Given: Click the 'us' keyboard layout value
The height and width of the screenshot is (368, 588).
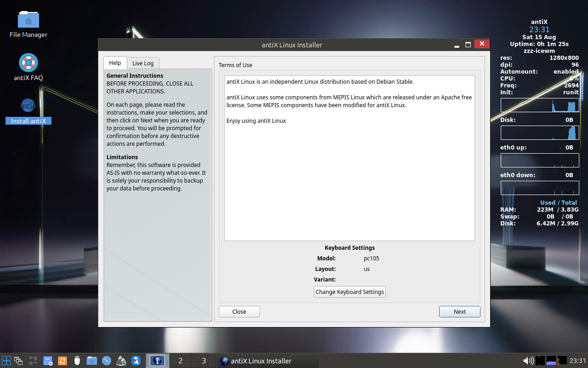Looking at the screenshot, I should point(367,269).
